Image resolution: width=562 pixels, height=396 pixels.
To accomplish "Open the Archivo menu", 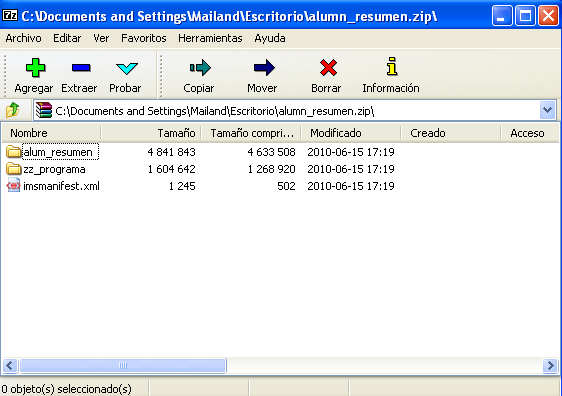I will point(23,38).
